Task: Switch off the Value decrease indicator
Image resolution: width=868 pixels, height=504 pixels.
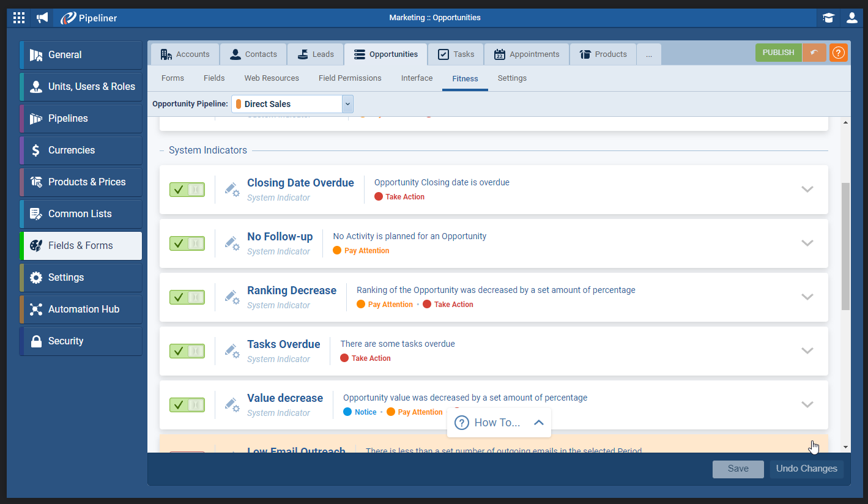Action: pyautogui.click(x=187, y=405)
